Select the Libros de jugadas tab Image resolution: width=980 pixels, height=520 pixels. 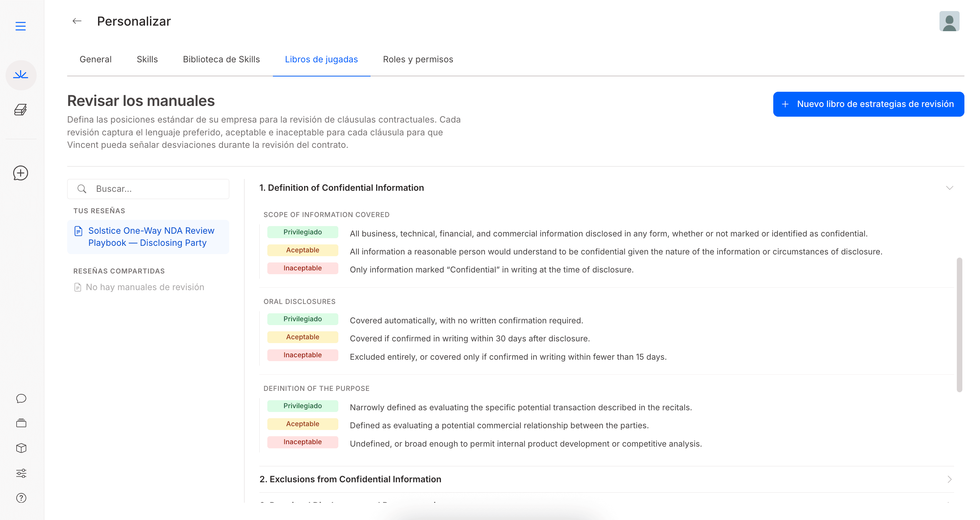pos(321,59)
